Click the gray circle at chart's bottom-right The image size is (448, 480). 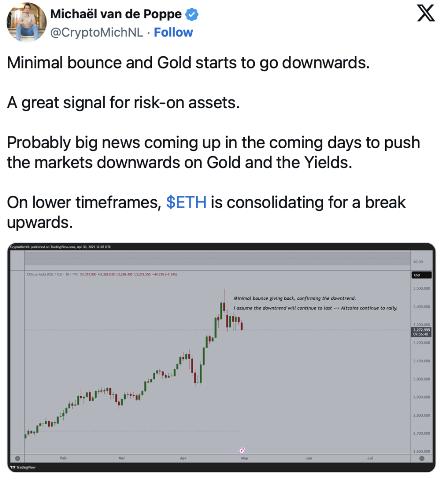422,458
